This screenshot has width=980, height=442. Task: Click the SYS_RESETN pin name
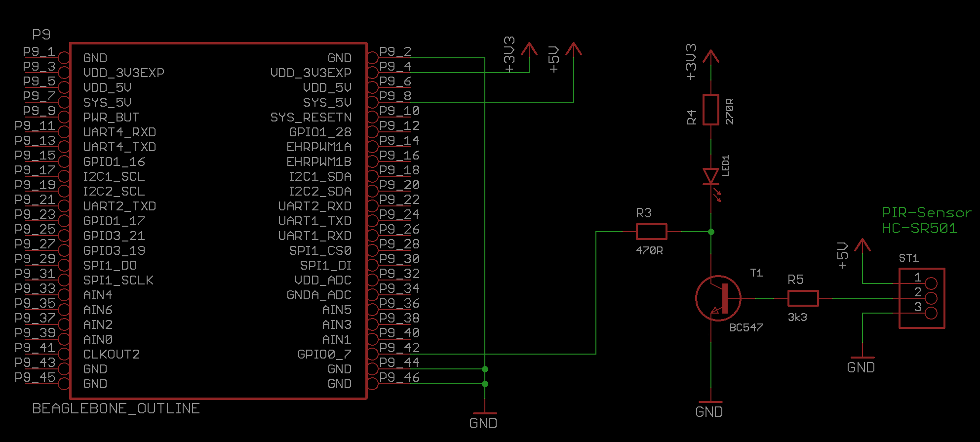[x=311, y=117]
